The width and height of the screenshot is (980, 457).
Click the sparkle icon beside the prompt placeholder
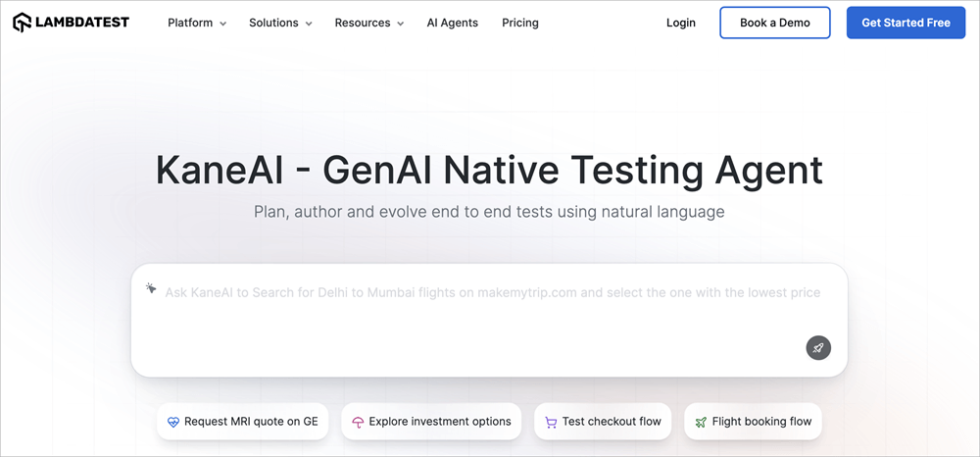pos(151,289)
